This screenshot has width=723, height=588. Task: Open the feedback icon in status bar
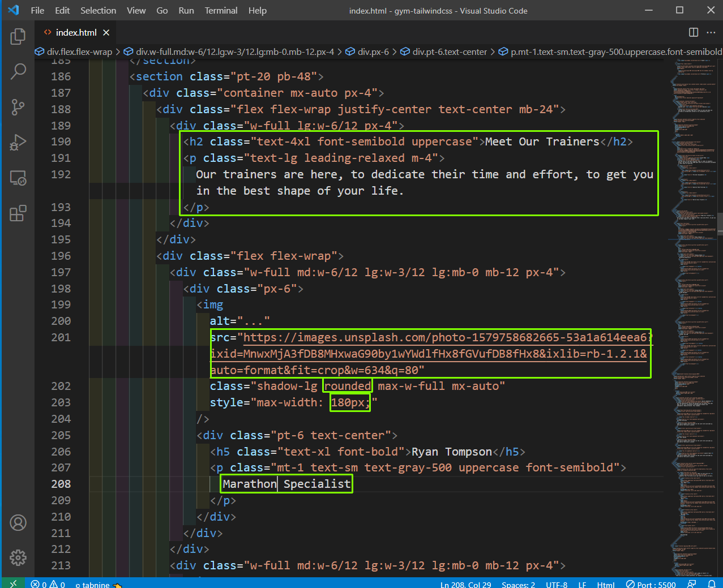tap(691, 584)
